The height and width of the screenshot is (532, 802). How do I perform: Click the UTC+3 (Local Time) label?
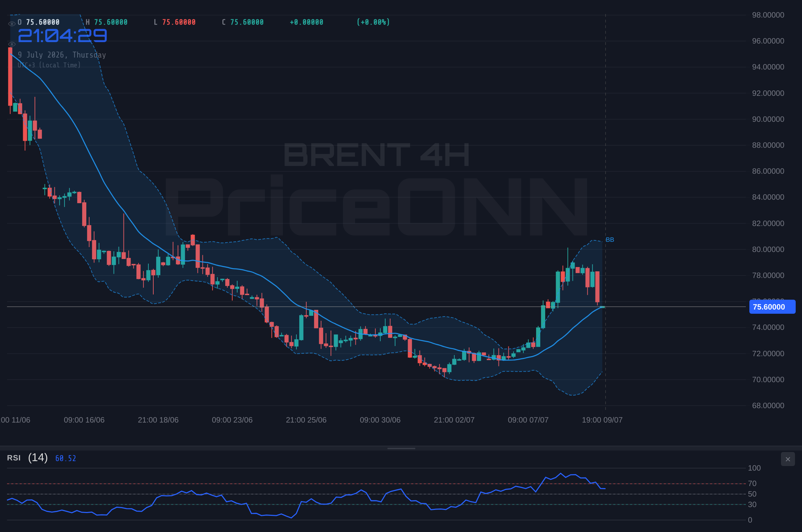click(49, 65)
